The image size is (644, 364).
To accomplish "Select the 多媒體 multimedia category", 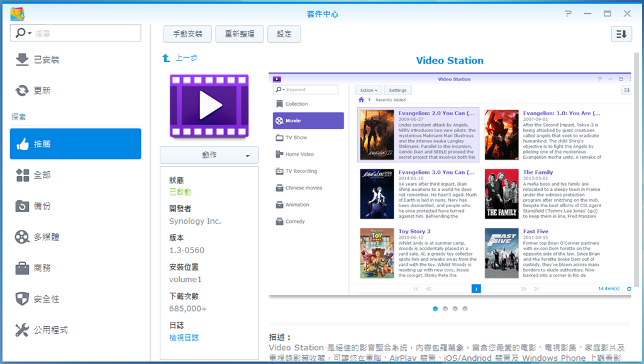I will [x=75, y=237].
